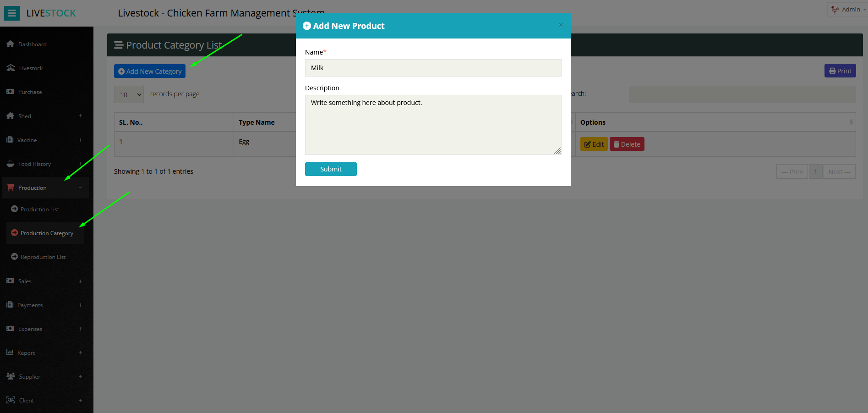
Task: Expand the Shed menu plus sign
Action: [x=80, y=116]
